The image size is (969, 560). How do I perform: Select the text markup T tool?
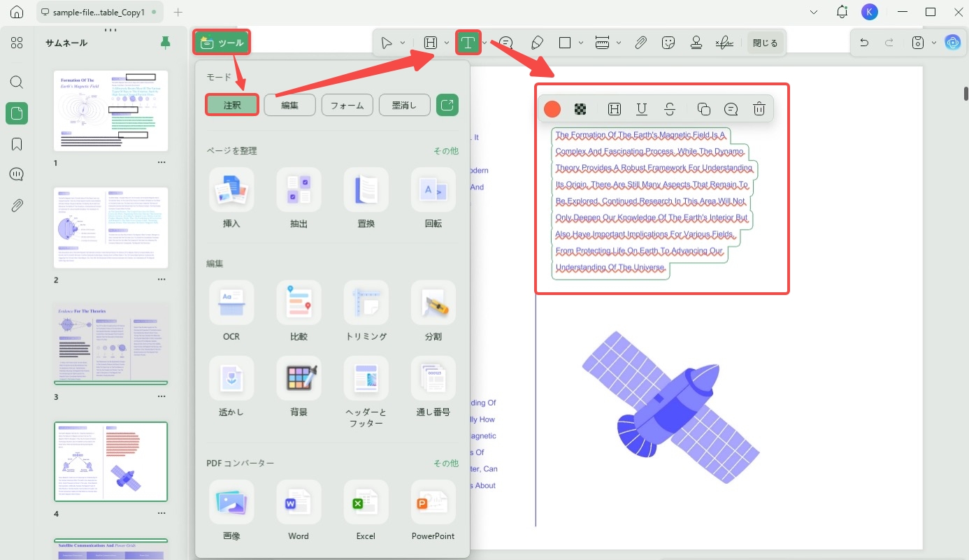tap(468, 43)
